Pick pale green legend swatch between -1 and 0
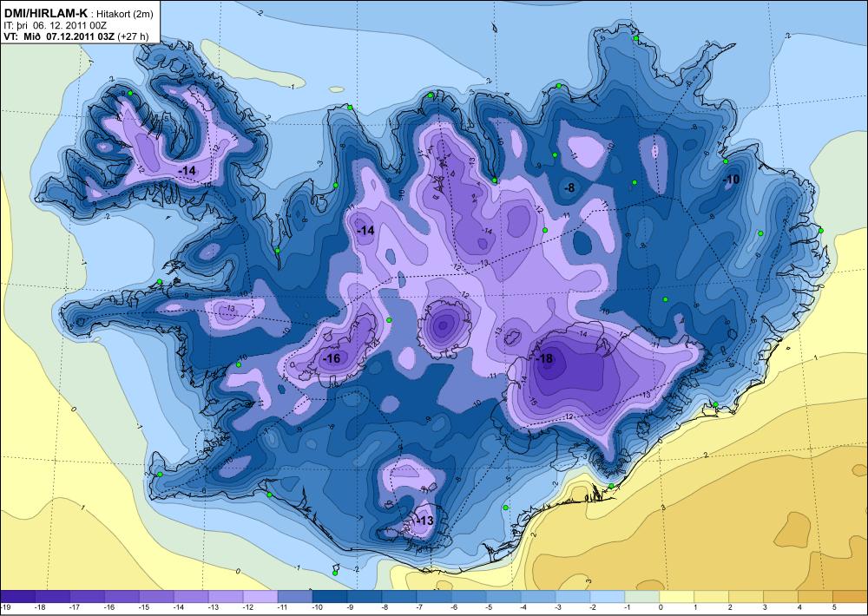Screen dimensions: 868x616 click(x=642, y=597)
